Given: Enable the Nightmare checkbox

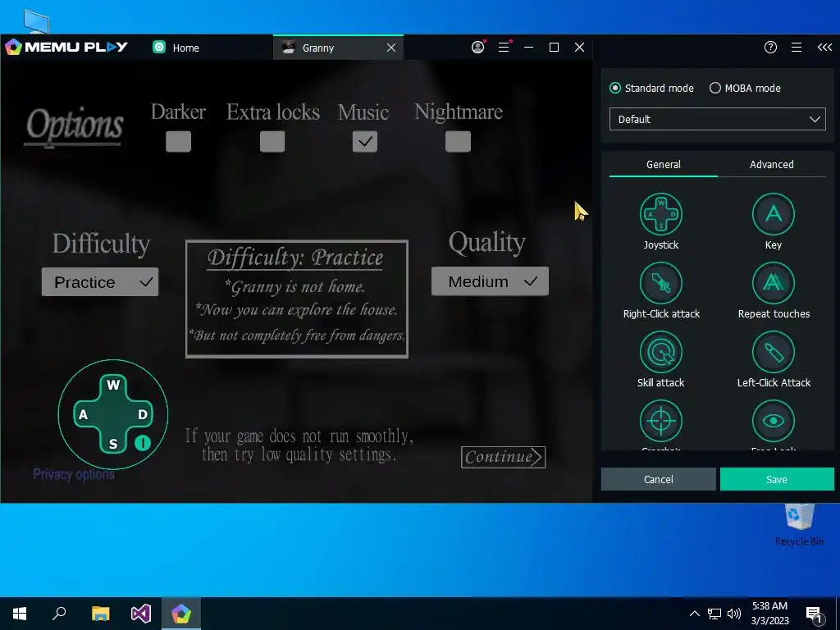Looking at the screenshot, I should (x=458, y=142).
